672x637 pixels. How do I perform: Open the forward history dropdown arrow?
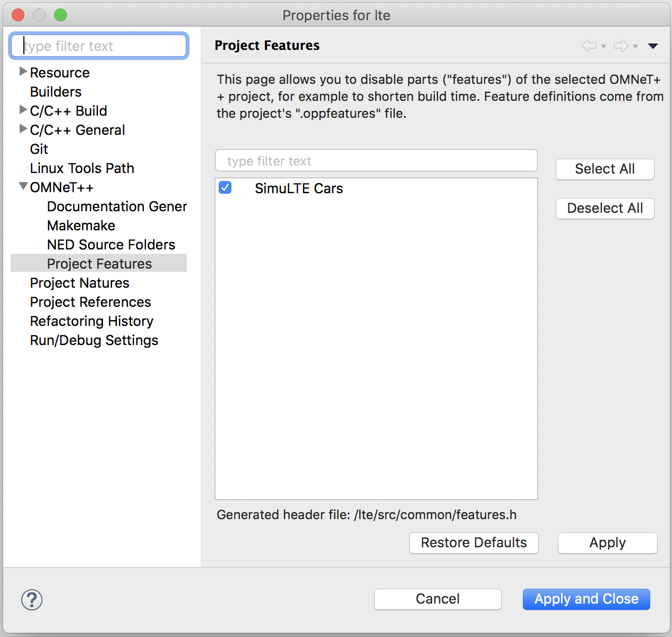(x=635, y=47)
